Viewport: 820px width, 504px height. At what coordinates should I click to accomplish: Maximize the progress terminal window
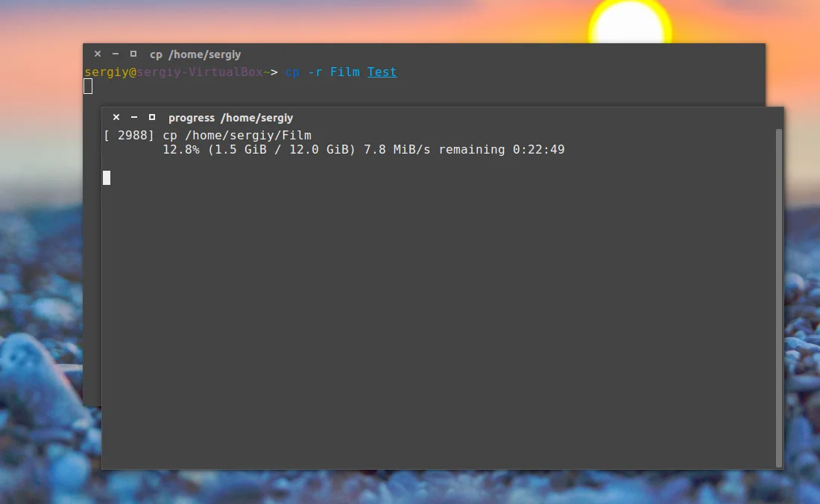pyautogui.click(x=151, y=117)
